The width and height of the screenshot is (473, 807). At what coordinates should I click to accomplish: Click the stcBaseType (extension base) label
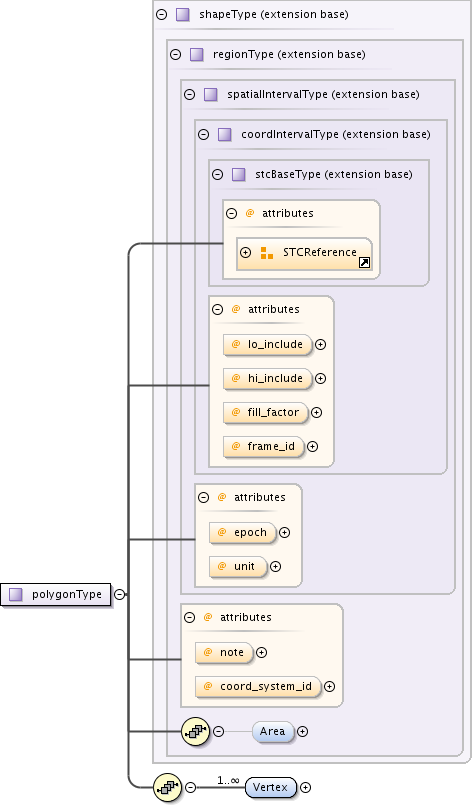pyautogui.click(x=334, y=174)
